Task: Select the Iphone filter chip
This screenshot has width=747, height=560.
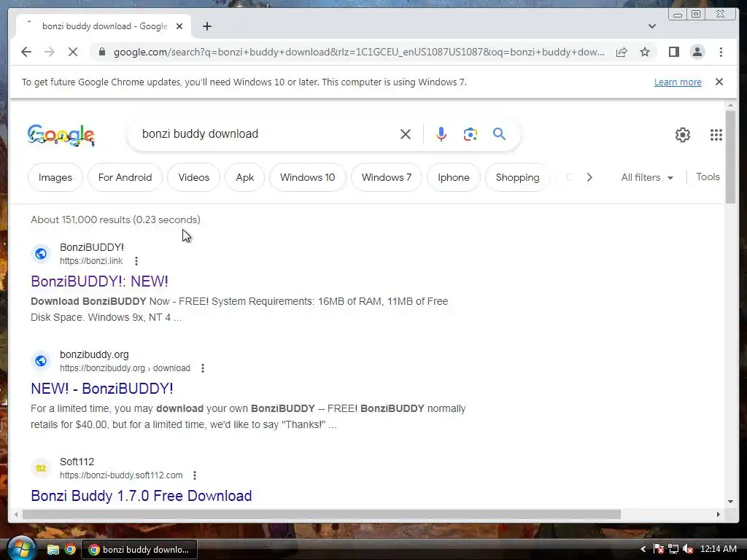Action: tap(454, 177)
